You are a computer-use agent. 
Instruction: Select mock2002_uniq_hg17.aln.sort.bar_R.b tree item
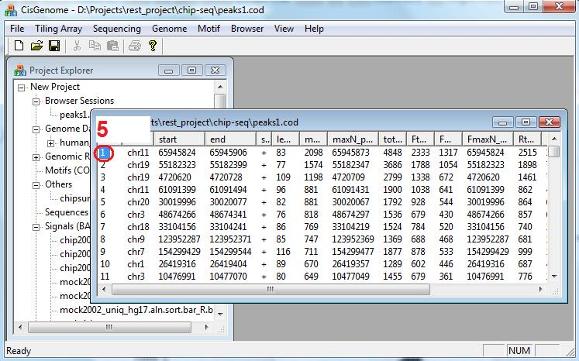pos(136,310)
